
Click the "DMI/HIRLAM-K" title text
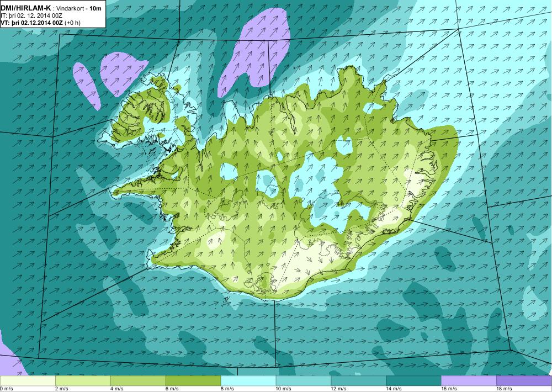tap(26, 8)
